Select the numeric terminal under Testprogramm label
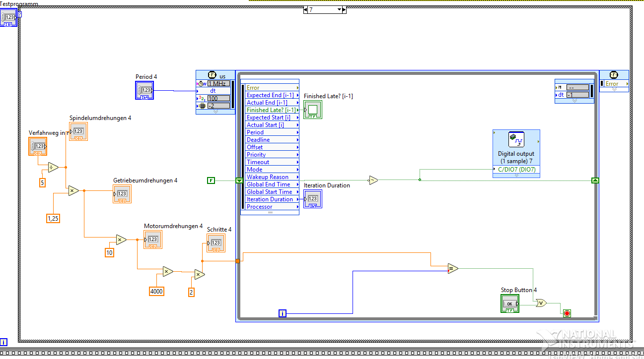This screenshot has width=644, height=359. point(8,18)
